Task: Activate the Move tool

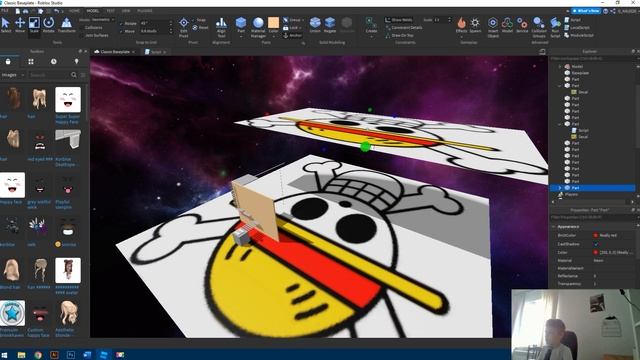Action: point(20,25)
